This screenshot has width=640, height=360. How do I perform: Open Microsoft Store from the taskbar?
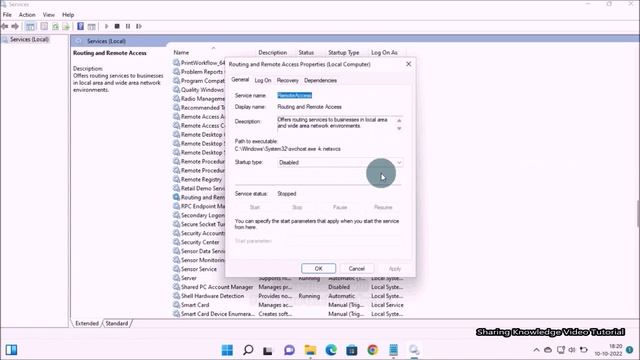(x=351, y=350)
